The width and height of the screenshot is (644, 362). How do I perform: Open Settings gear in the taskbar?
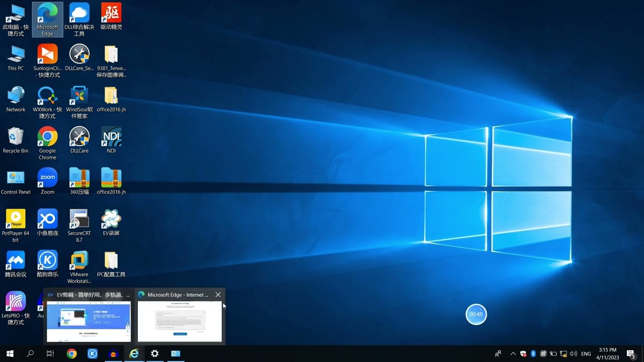[x=154, y=354]
